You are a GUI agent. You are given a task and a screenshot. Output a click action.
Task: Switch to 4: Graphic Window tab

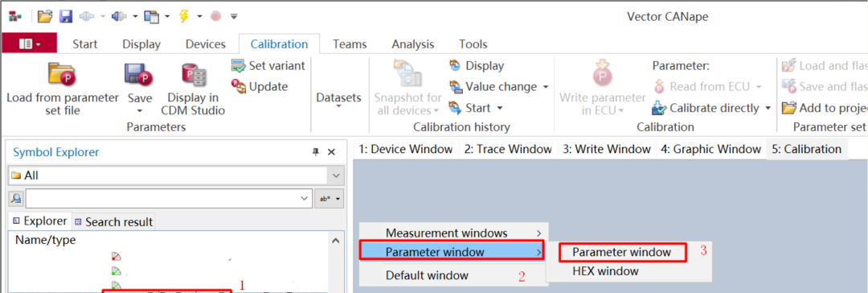(710, 149)
